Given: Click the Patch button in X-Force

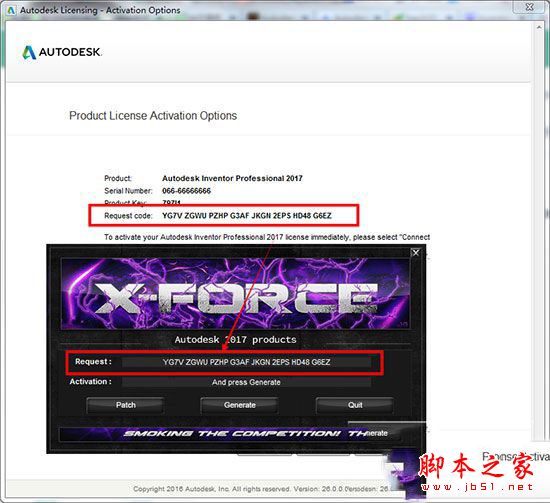Looking at the screenshot, I should (x=125, y=405).
